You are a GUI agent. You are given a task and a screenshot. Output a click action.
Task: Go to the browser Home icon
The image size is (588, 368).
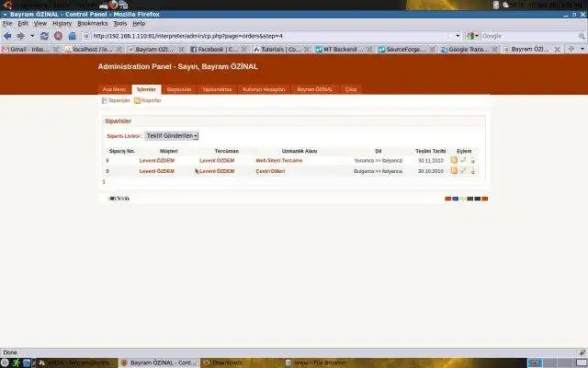pos(73,36)
